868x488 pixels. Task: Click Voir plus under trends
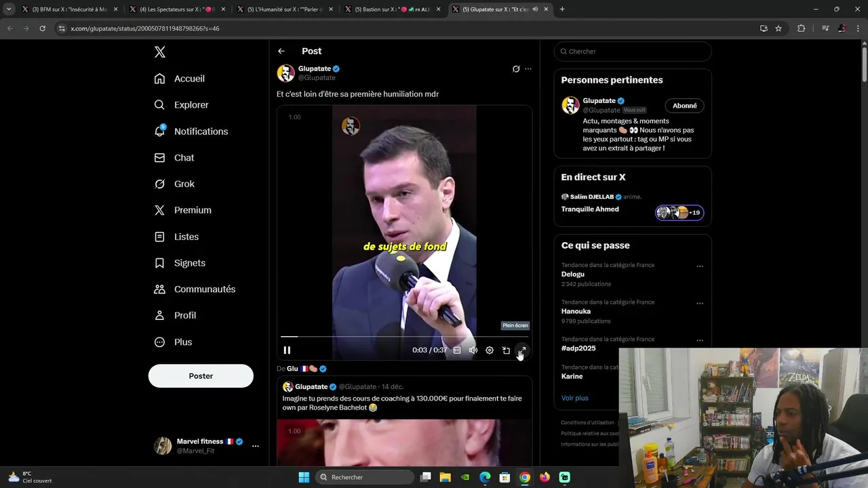tap(575, 398)
